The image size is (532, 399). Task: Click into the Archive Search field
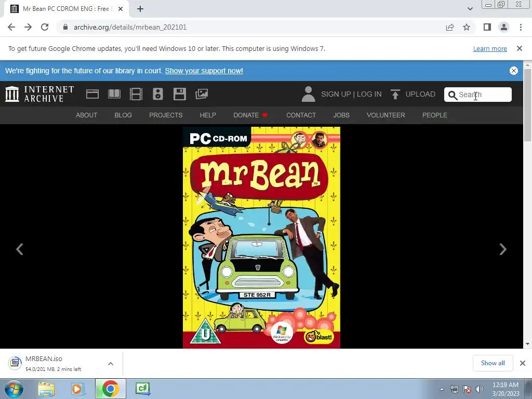pos(478,95)
